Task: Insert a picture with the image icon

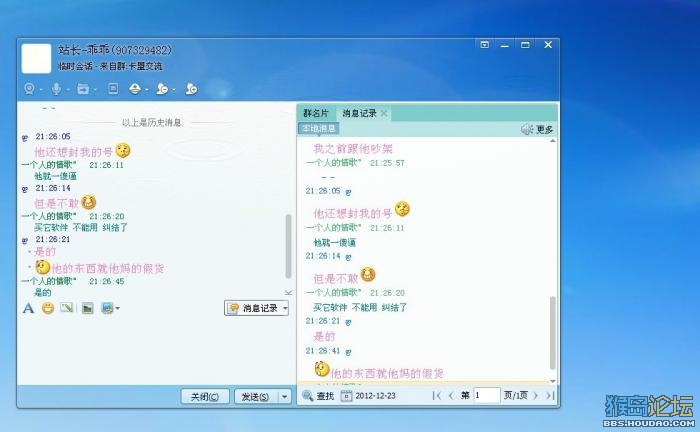Action: [88, 308]
